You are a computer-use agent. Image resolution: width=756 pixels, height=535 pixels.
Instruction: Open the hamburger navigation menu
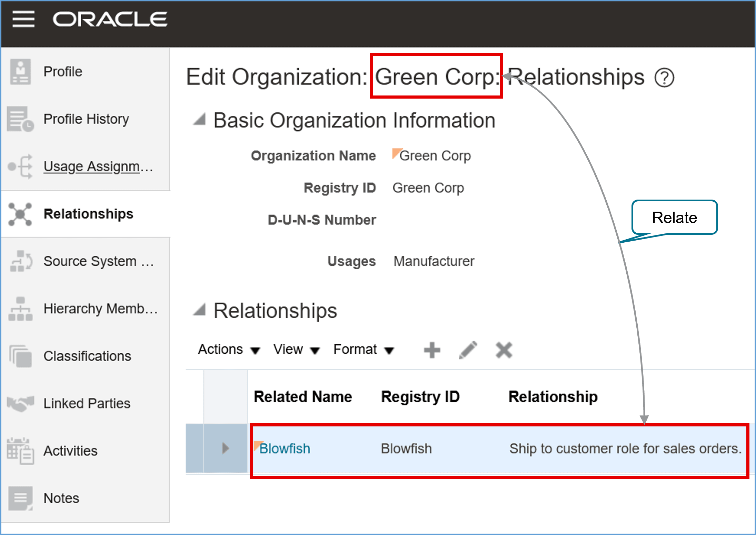pyautogui.click(x=23, y=20)
